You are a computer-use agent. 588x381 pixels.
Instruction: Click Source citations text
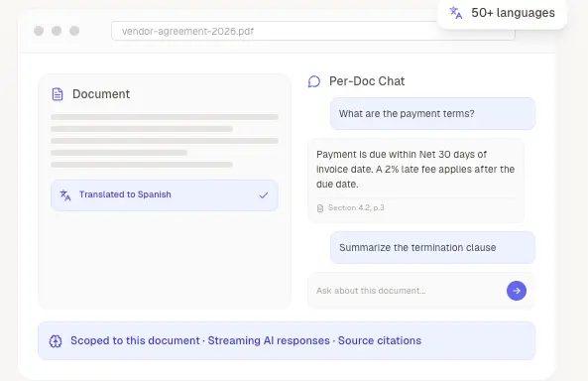(380, 340)
